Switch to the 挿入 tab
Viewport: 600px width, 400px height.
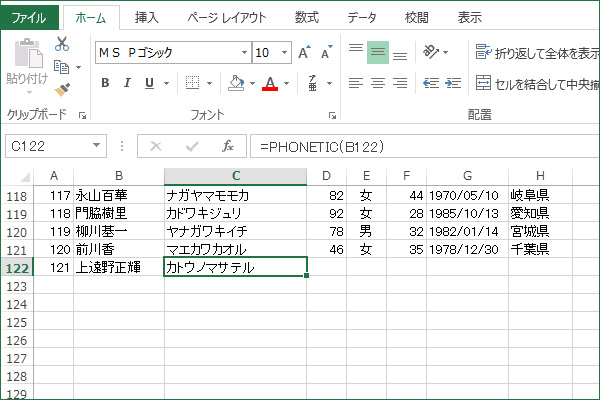tap(147, 17)
